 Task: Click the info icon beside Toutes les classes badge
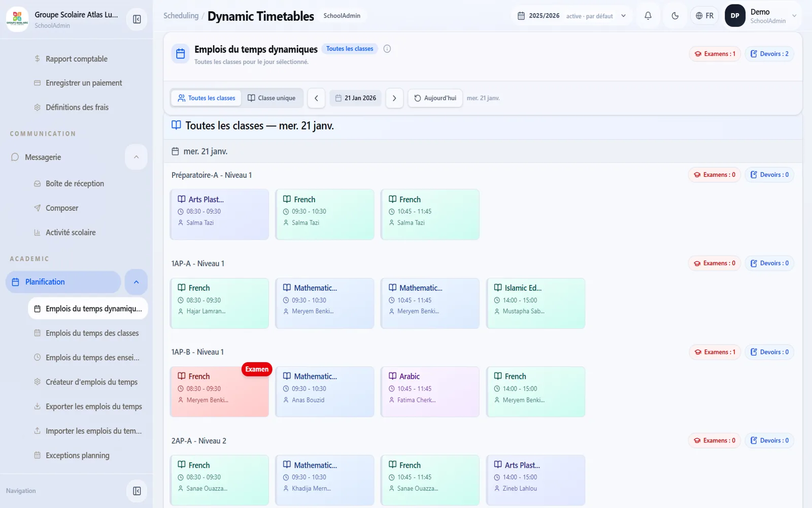[387, 49]
